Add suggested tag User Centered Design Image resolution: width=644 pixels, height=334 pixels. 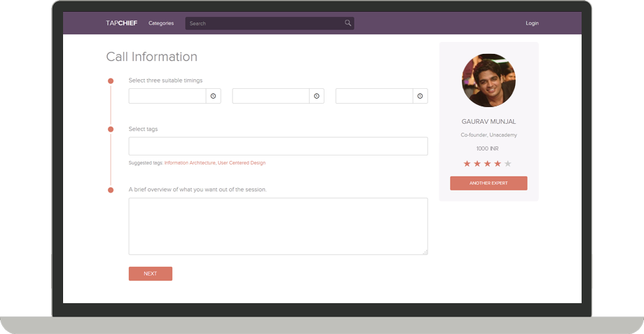[242, 163]
